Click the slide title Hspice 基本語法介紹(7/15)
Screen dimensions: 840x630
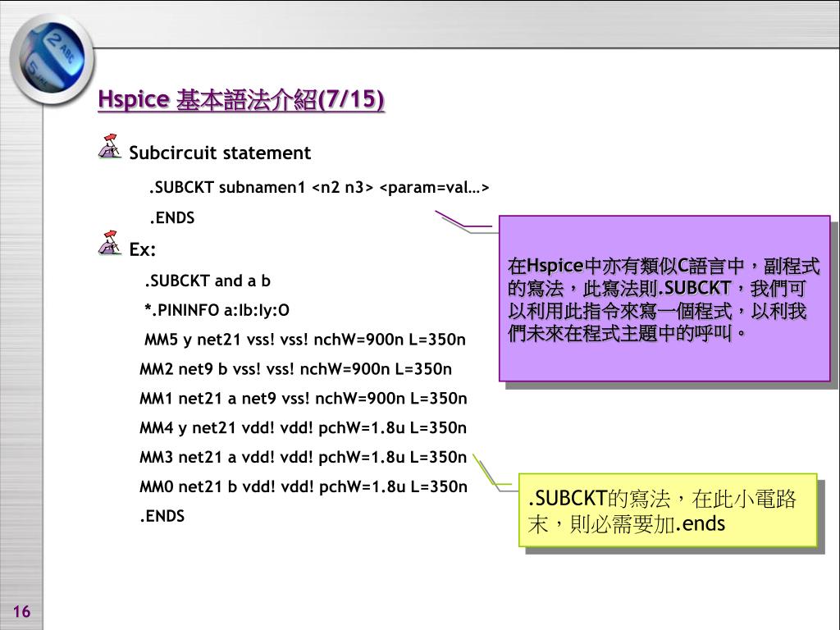[x=241, y=99]
